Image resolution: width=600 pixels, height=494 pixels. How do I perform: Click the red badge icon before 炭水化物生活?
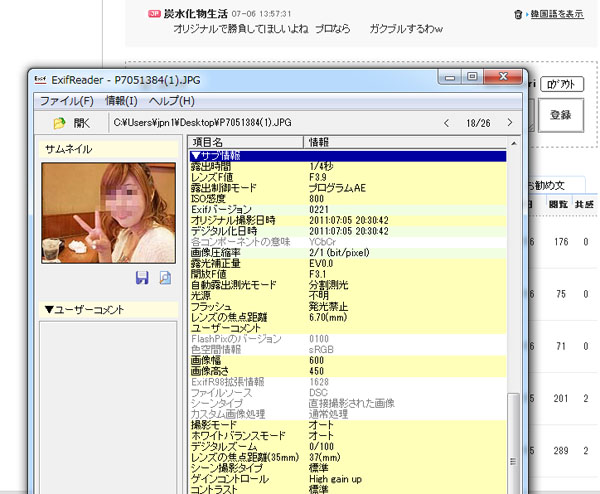(x=152, y=15)
